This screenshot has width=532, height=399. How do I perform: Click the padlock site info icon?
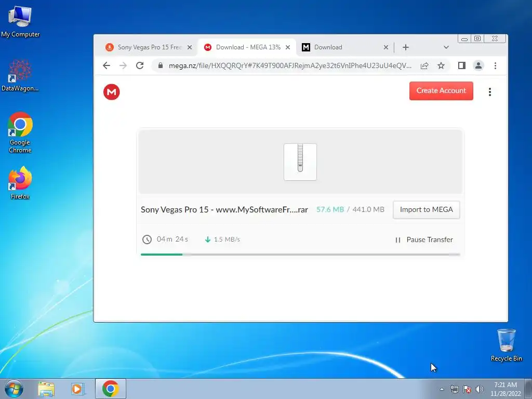[x=161, y=65]
